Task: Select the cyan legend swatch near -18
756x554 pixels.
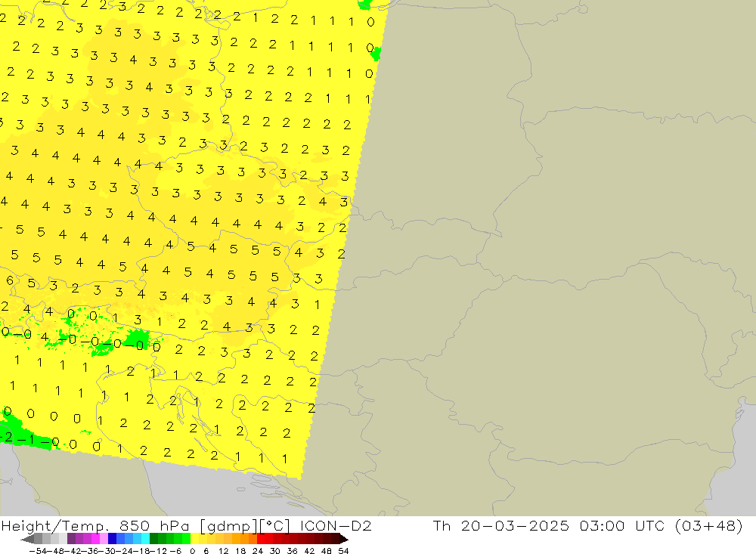Action: tap(145, 539)
